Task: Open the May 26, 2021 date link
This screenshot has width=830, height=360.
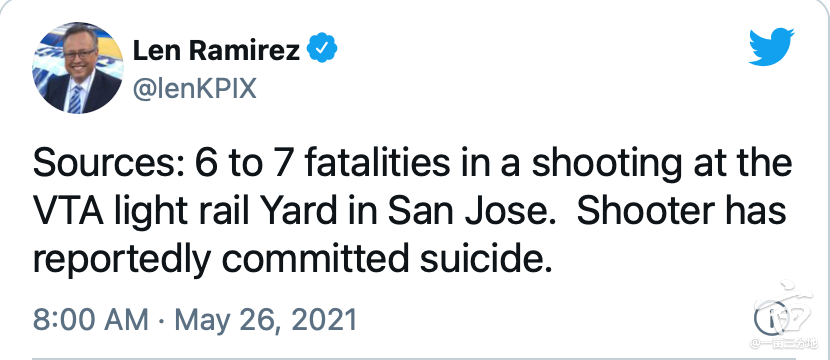Action: click(x=265, y=320)
